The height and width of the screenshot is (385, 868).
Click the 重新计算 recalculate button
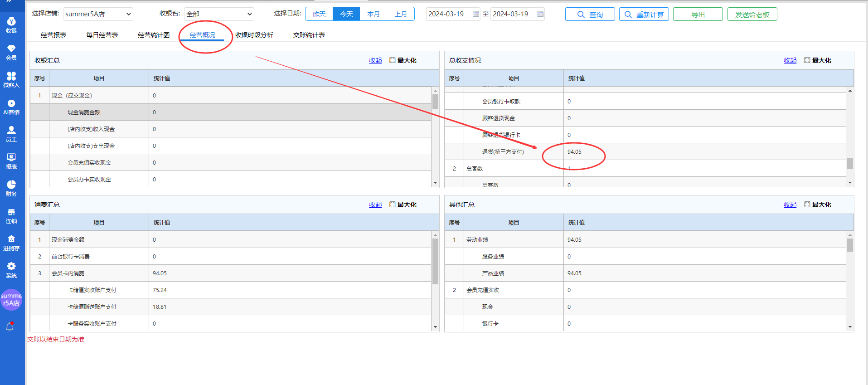(x=644, y=15)
